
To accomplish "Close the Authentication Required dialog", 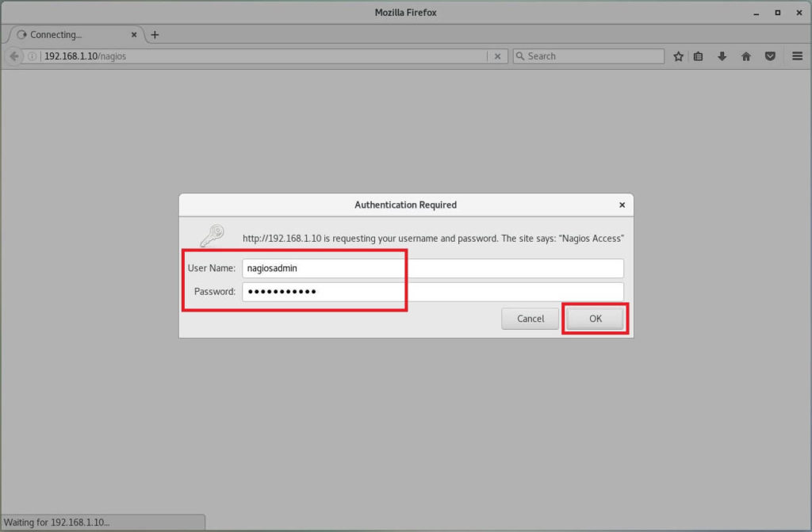I will pos(622,205).
